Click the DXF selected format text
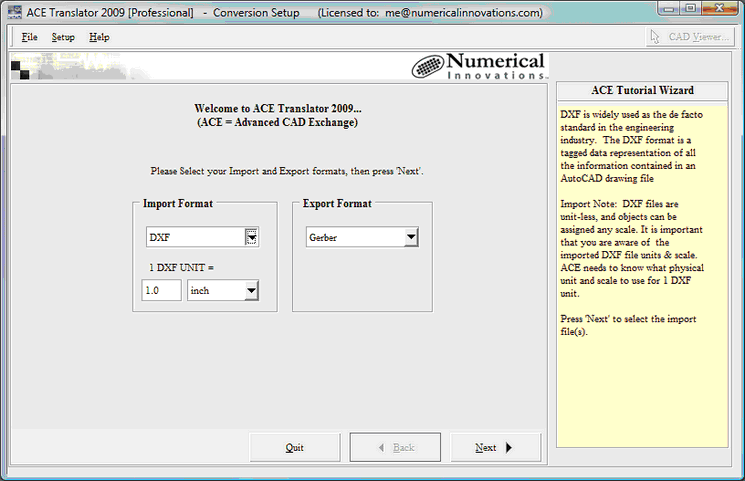Image resolution: width=745 pixels, height=481 pixels. pyautogui.click(x=160, y=237)
